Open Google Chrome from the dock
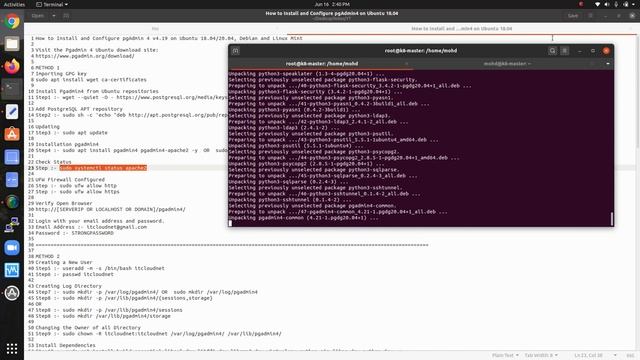Screen dimensions: 640x360 pyautogui.click(x=12, y=21)
